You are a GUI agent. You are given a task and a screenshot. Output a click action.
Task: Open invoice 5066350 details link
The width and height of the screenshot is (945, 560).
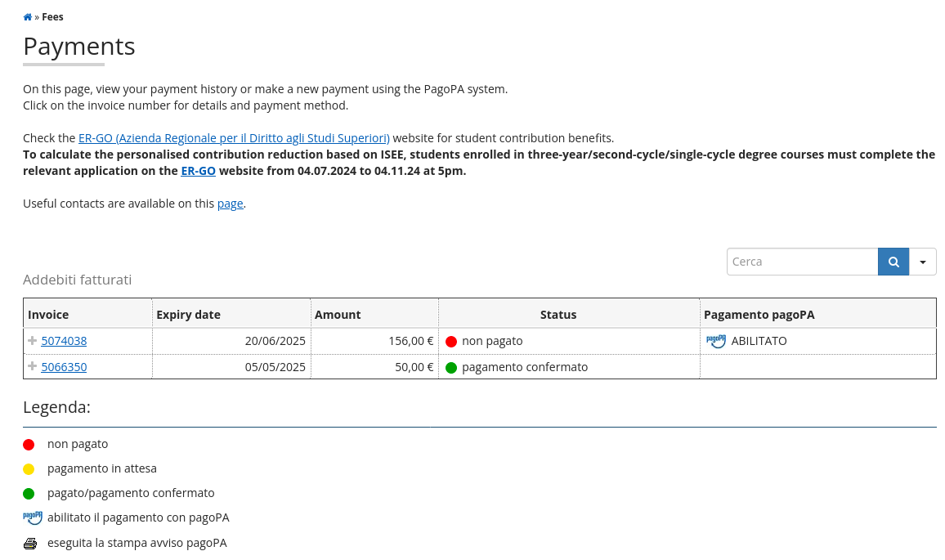64,367
